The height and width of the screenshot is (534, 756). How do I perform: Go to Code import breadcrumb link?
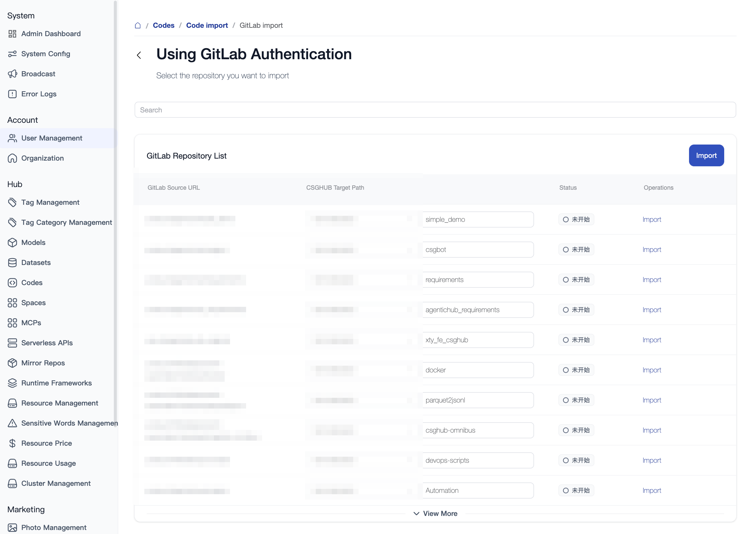pos(207,25)
